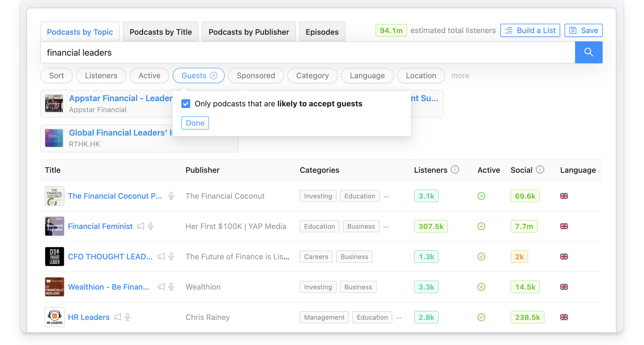
Task: Click microphone icon beside Wealthion
Action: (171, 287)
